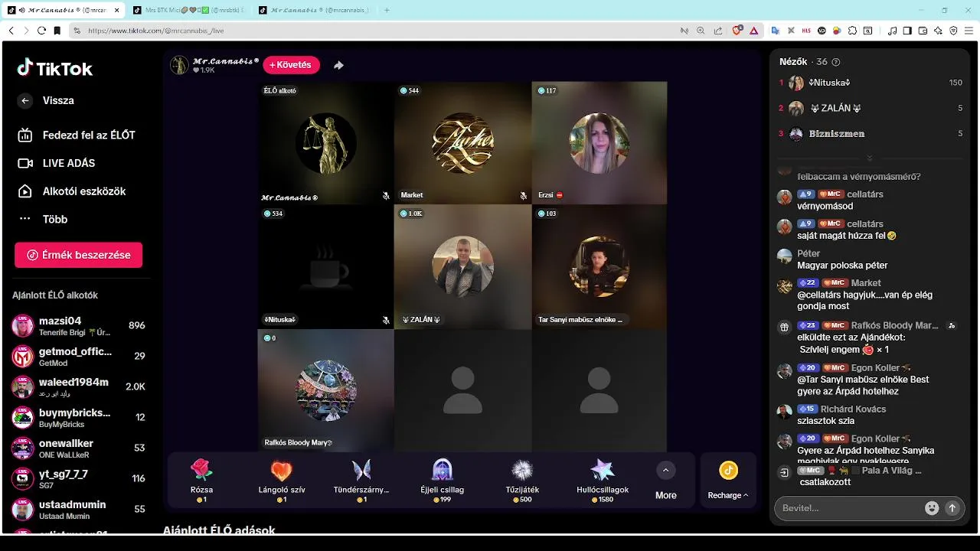Open Alkotói eszközök

(x=71, y=191)
